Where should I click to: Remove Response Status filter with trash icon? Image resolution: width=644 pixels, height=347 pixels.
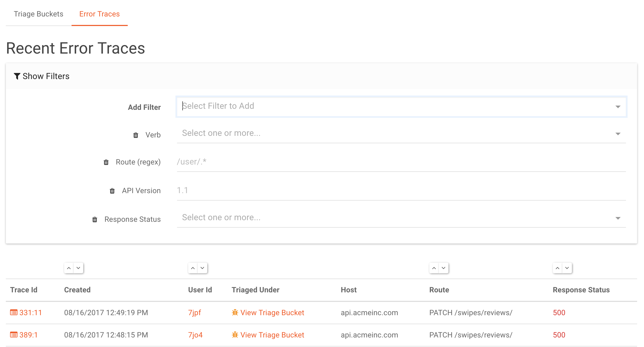[x=95, y=219]
